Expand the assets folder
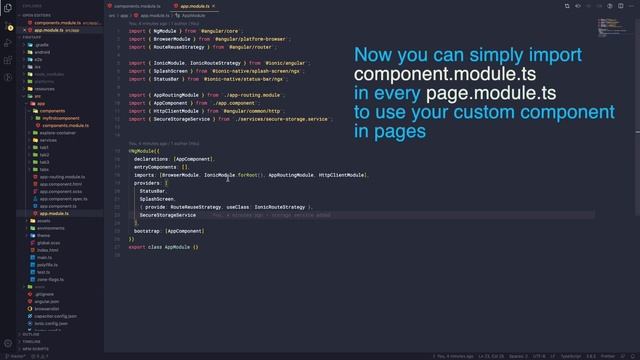640x360 pixels. pos(44,221)
